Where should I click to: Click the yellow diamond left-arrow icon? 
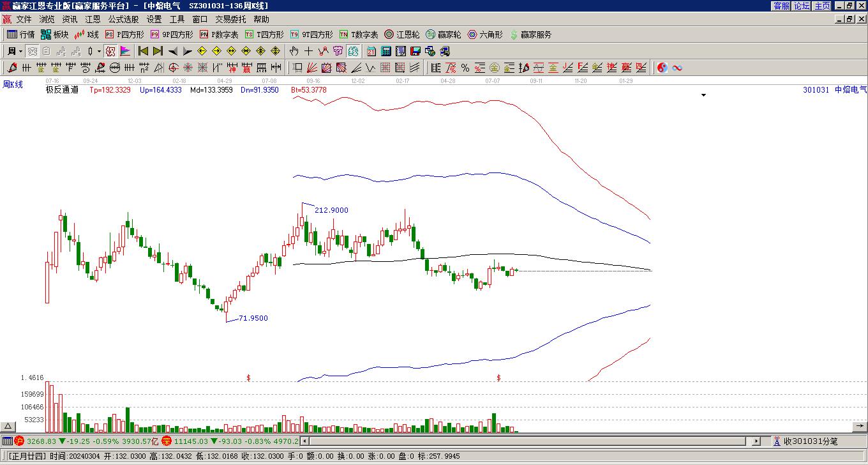202,51
